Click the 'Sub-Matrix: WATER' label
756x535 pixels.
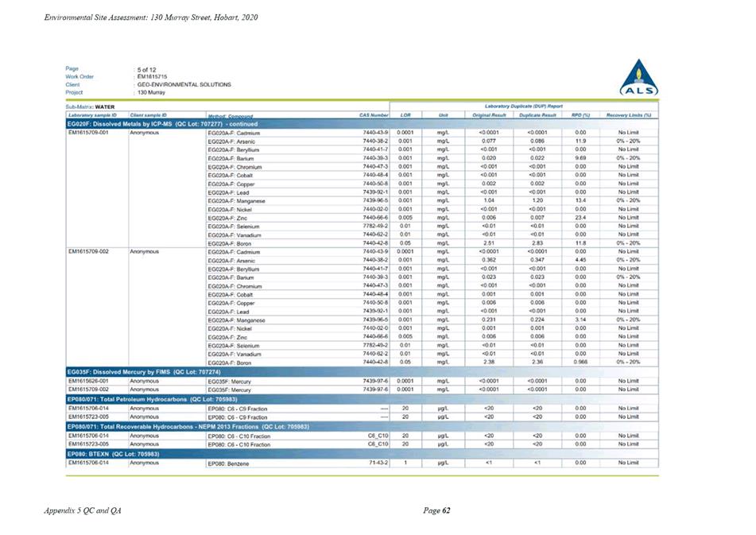(90, 107)
